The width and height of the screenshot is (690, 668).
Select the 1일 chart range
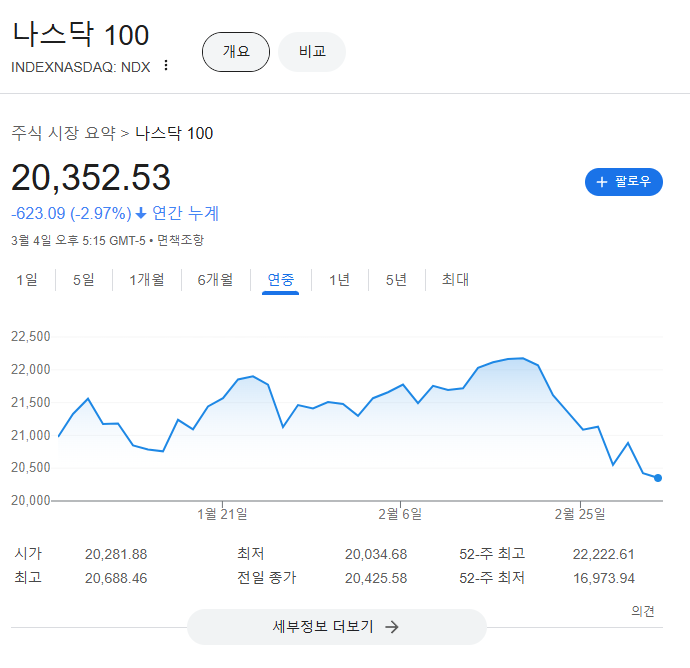(27, 280)
